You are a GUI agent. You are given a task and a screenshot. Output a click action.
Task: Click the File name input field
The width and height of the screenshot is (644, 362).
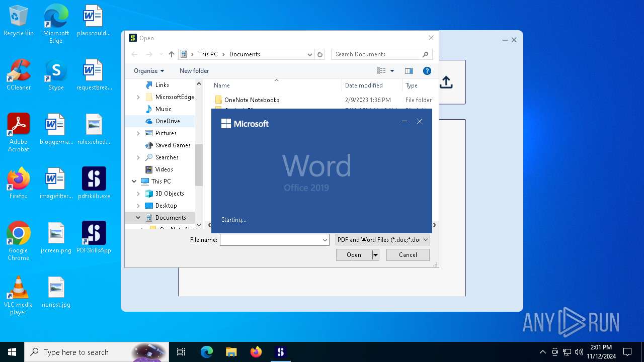click(271, 240)
